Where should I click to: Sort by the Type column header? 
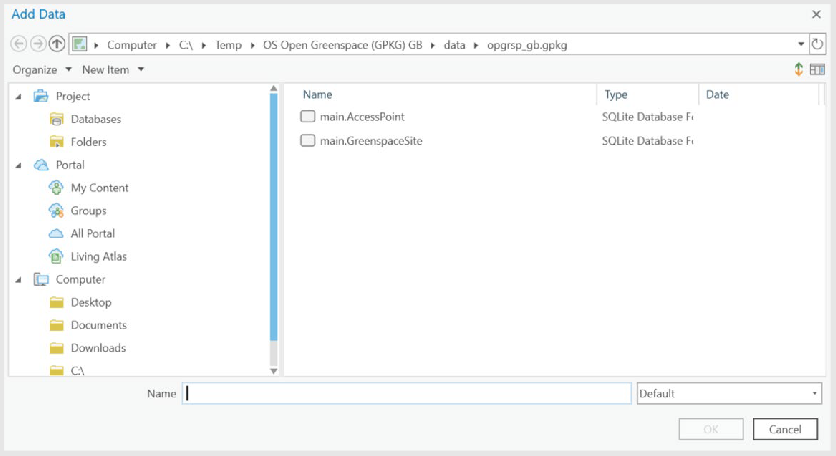pyautogui.click(x=615, y=94)
